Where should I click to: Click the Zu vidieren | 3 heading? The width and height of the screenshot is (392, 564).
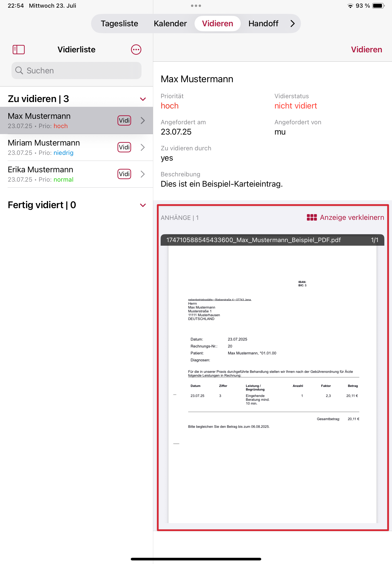pyautogui.click(x=38, y=99)
